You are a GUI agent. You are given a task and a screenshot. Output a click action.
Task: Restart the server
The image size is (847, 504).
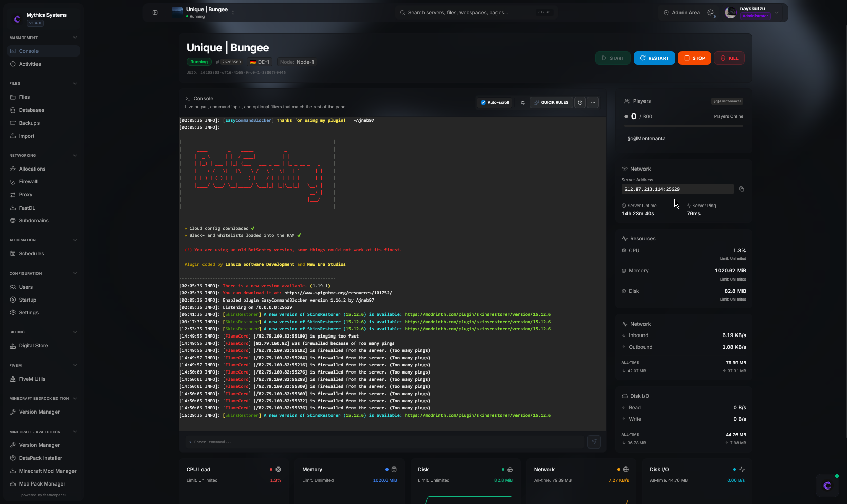click(654, 58)
